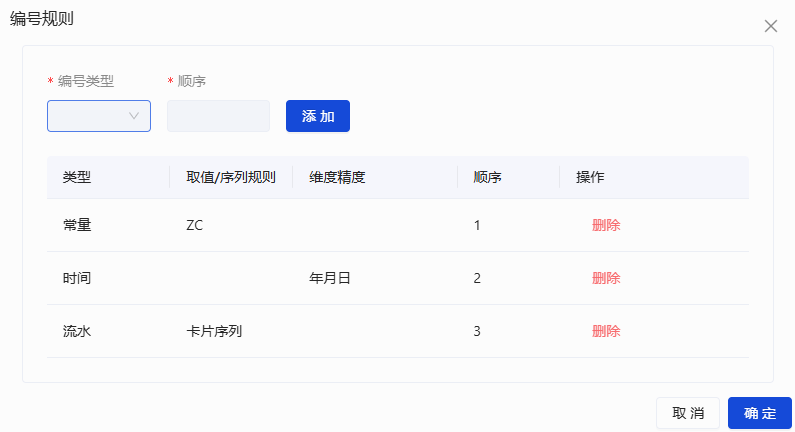Click the 取值/序列规则 column header
Image resolution: width=795 pixels, height=432 pixels.
coord(231,177)
